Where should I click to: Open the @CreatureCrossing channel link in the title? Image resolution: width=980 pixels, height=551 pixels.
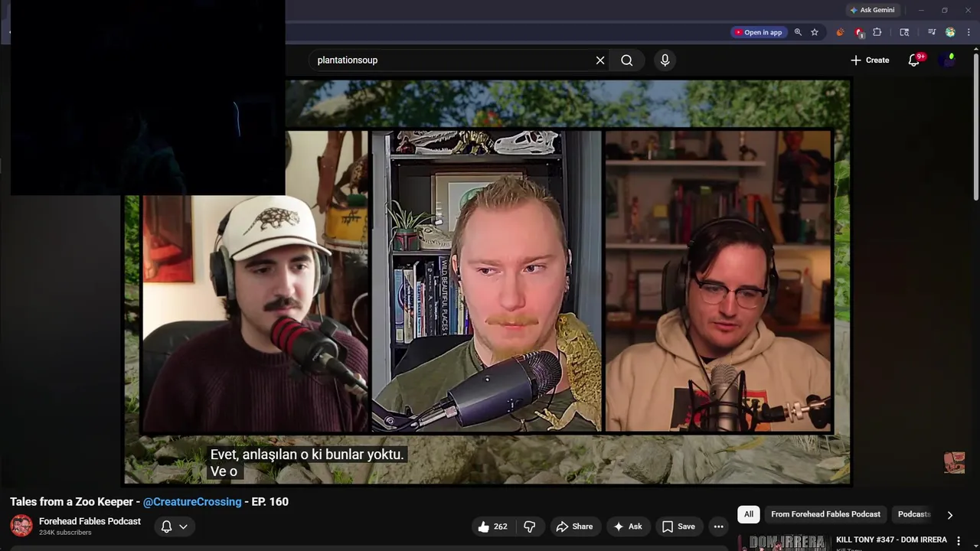[192, 502]
